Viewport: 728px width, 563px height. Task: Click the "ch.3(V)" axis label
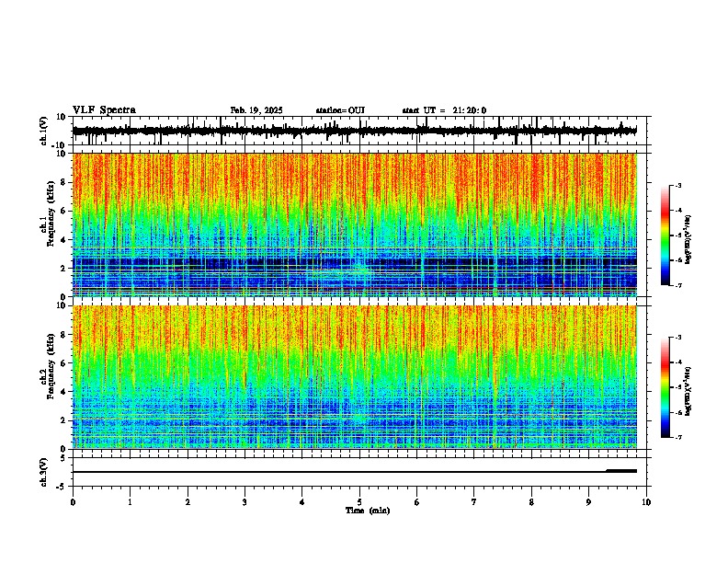click(44, 473)
